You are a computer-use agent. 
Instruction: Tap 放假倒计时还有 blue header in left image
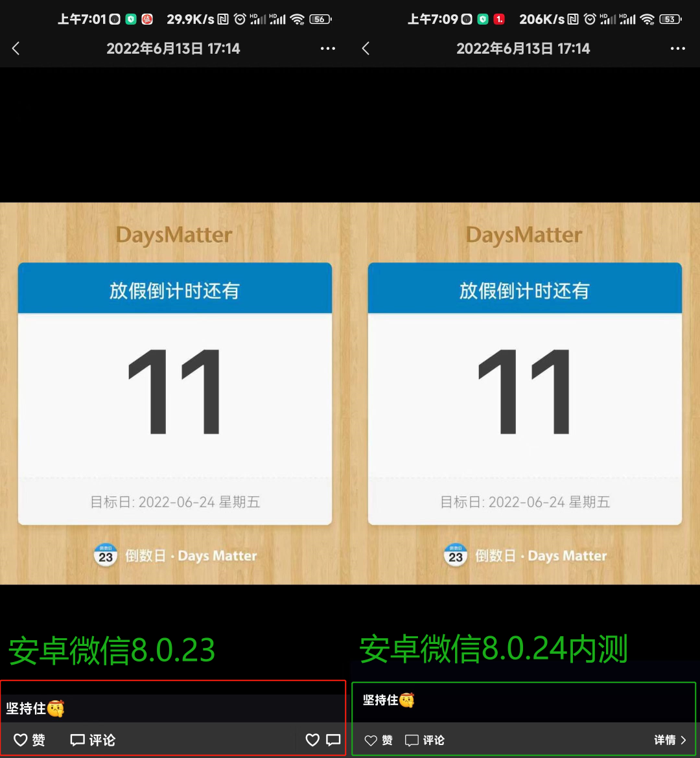point(174,288)
